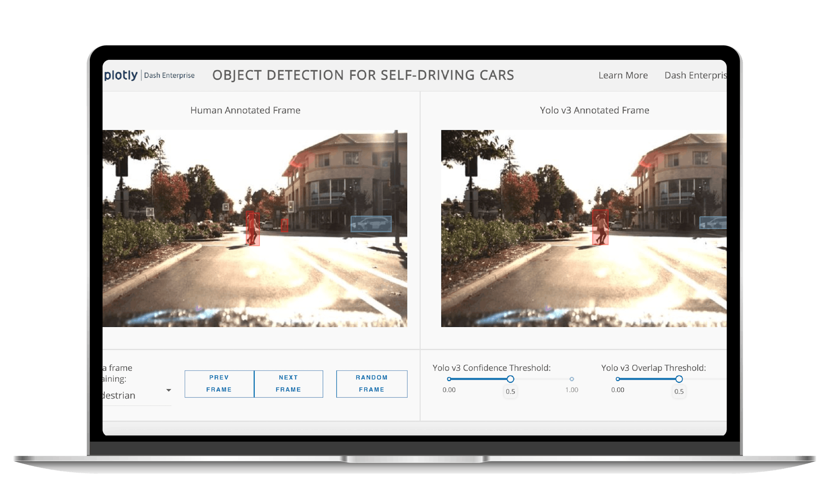Set Overlap Threshold to the 0.00 mark
826x504 pixels.
point(618,379)
